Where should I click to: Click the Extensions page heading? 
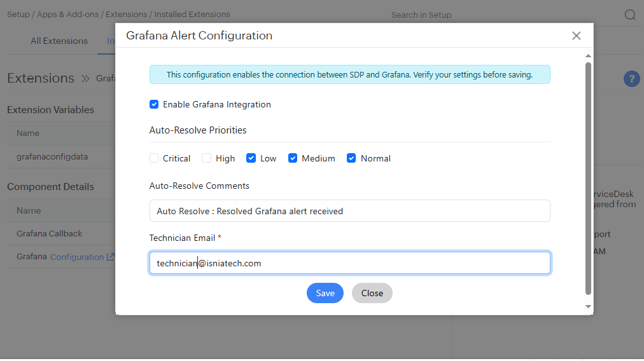click(41, 78)
